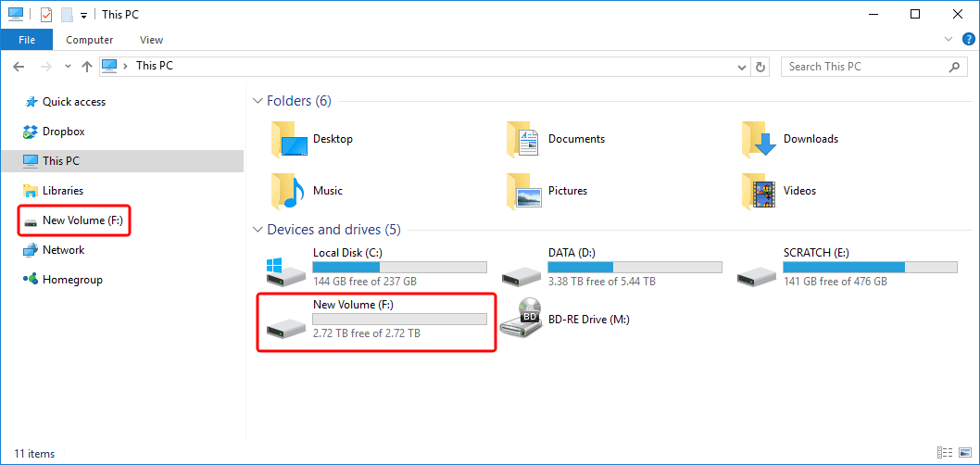Open the Help question mark icon
Image resolution: width=980 pixels, height=465 pixels.
click(968, 40)
